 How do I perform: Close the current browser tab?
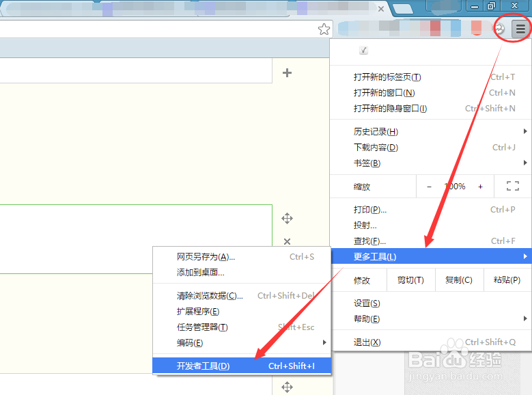[381, 9]
